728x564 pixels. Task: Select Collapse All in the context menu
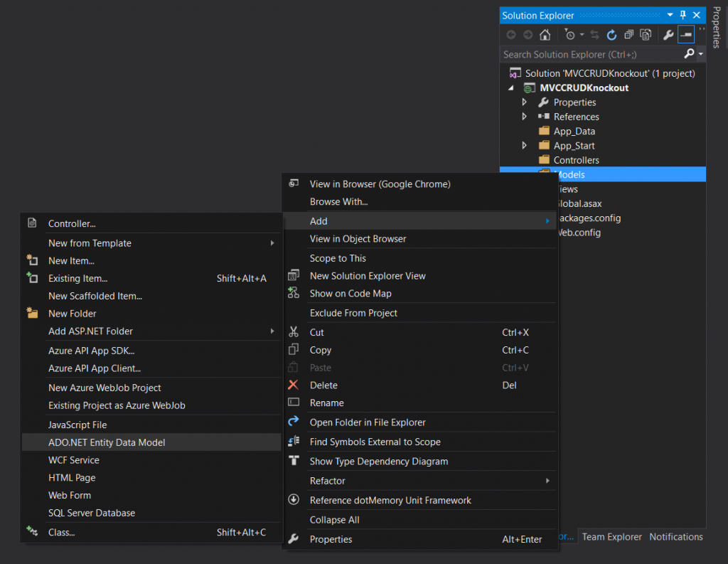[x=419, y=520]
